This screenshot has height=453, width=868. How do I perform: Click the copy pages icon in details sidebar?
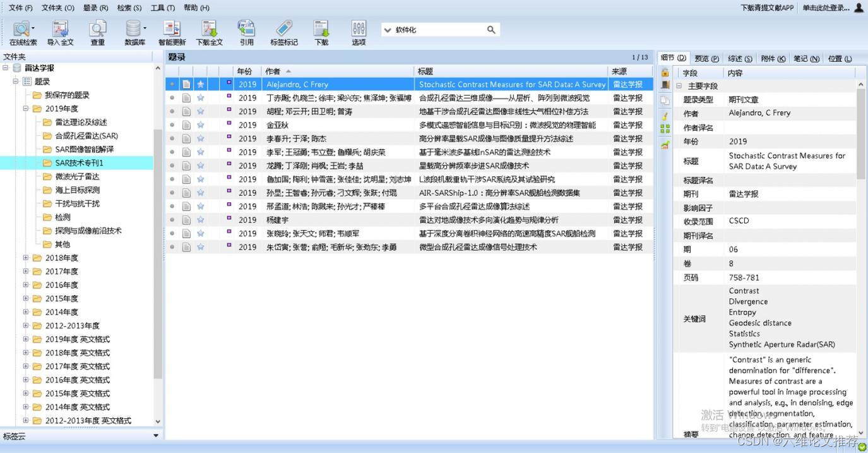pos(665,100)
